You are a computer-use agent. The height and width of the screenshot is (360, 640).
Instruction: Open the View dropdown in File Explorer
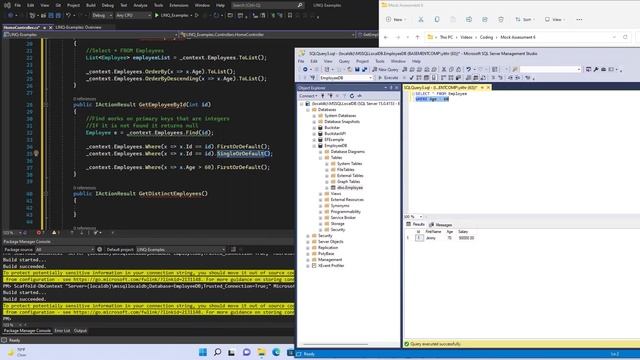pyautogui.click(x=554, y=20)
